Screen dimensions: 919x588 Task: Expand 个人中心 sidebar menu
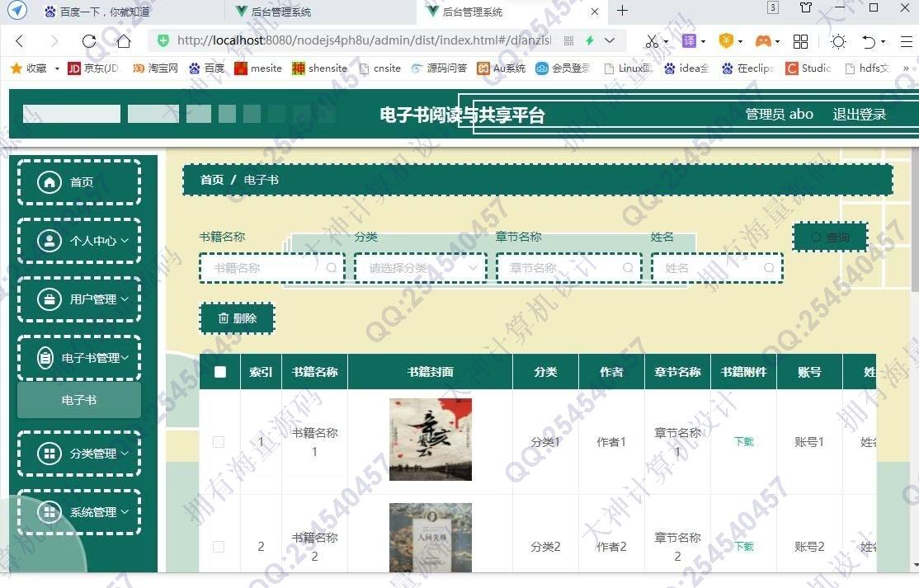tap(79, 241)
